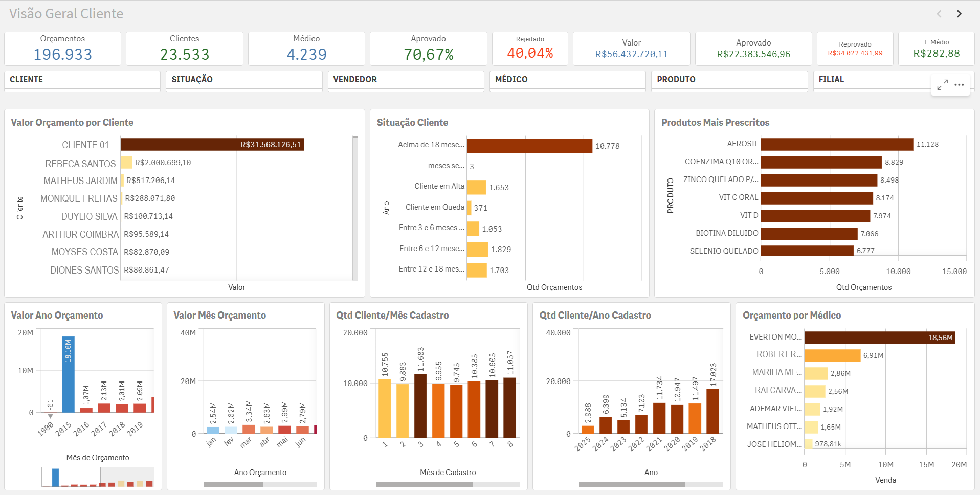Open the three-dot options menu

point(959,85)
